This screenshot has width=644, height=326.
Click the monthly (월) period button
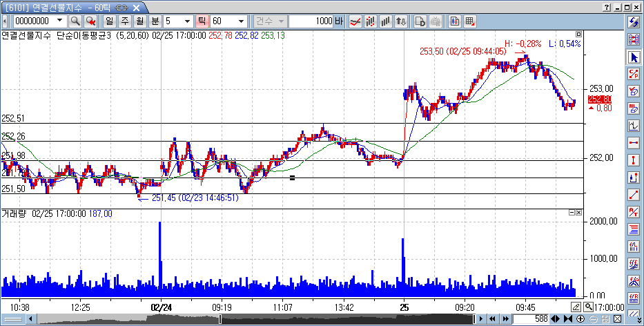pos(140,21)
